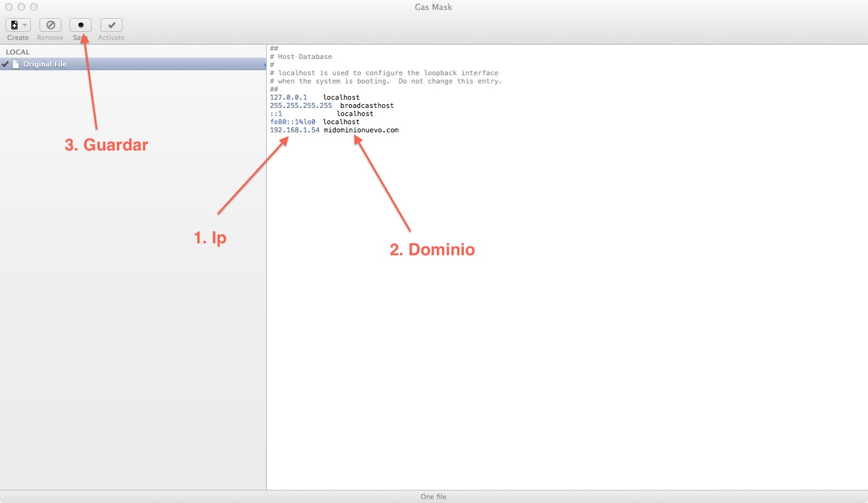The height and width of the screenshot is (503, 868).
Task: Click the document icon next to Original File
Action: pos(16,64)
